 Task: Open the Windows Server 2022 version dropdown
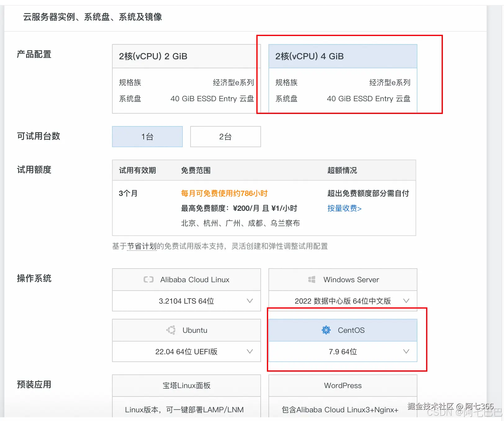tap(406, 301)
